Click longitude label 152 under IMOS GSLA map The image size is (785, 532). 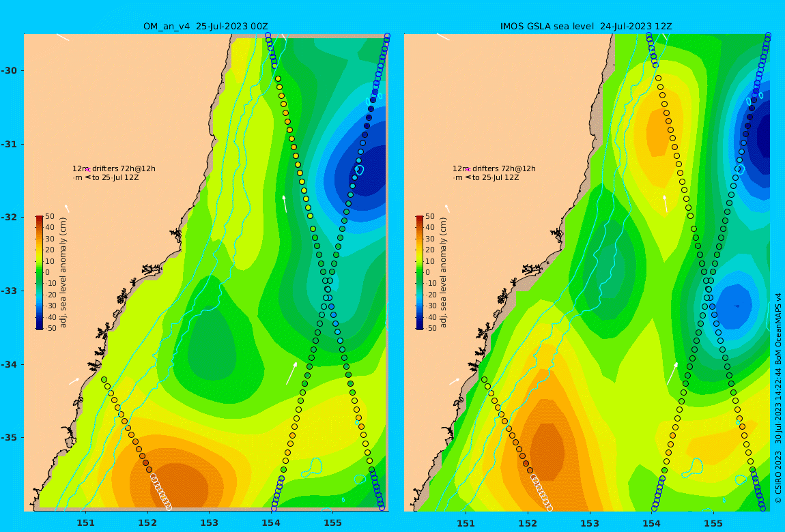pyautogui.click(x=528, y=523)
